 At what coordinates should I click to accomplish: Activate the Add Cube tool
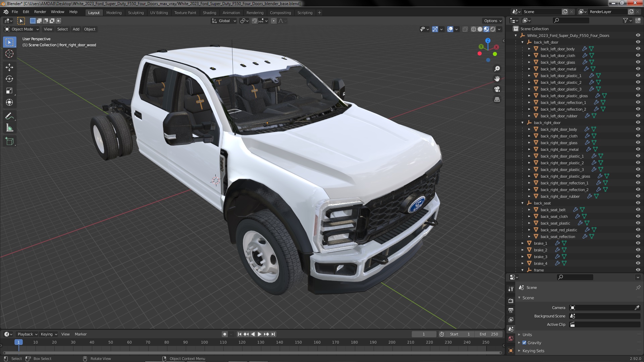coord(9,141)
